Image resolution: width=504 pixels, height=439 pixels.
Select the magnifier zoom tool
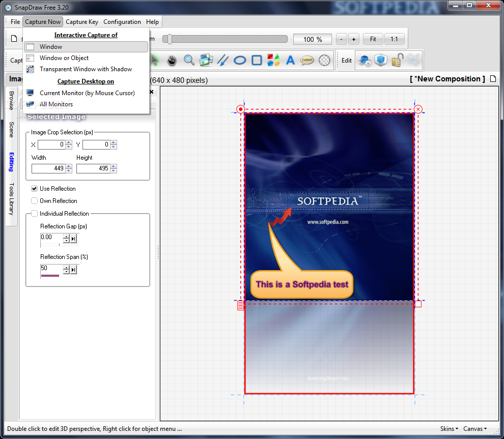(x=189, y=60)
